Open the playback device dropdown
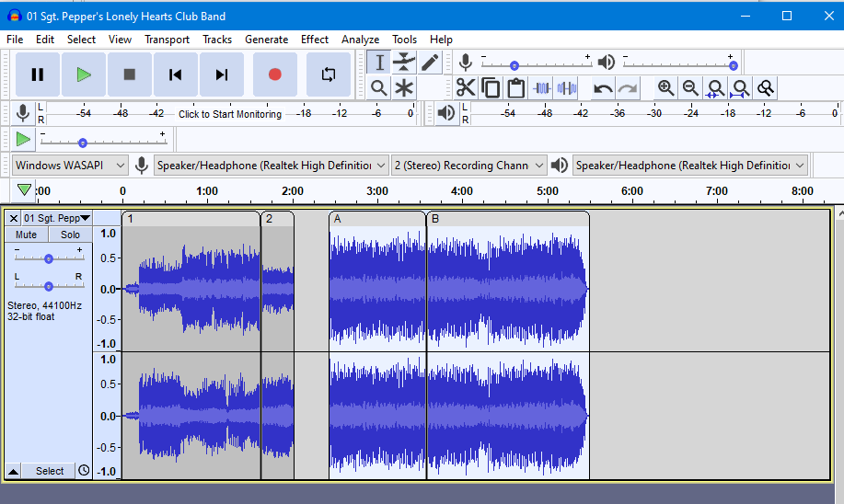Viewport: 844px width, 504px height. click(690, 166)
